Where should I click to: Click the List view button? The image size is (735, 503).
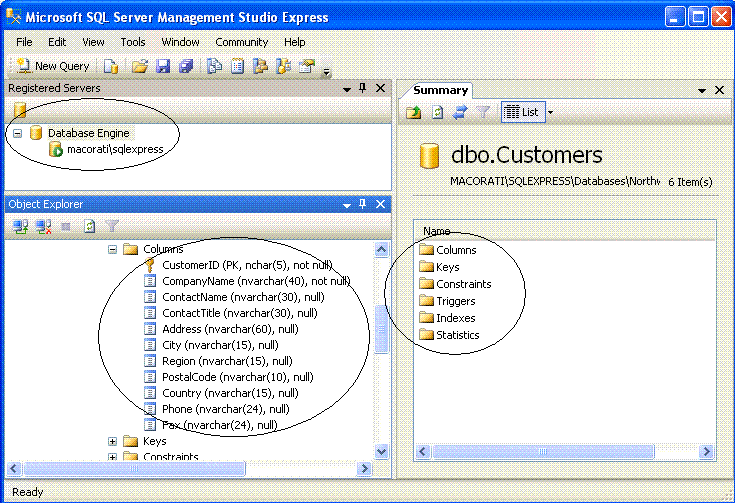coord(523,113)
